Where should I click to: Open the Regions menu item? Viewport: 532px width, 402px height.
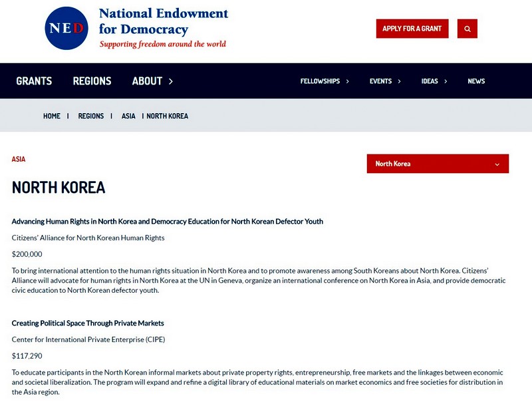pyautogui.click(x=92, y=81)
